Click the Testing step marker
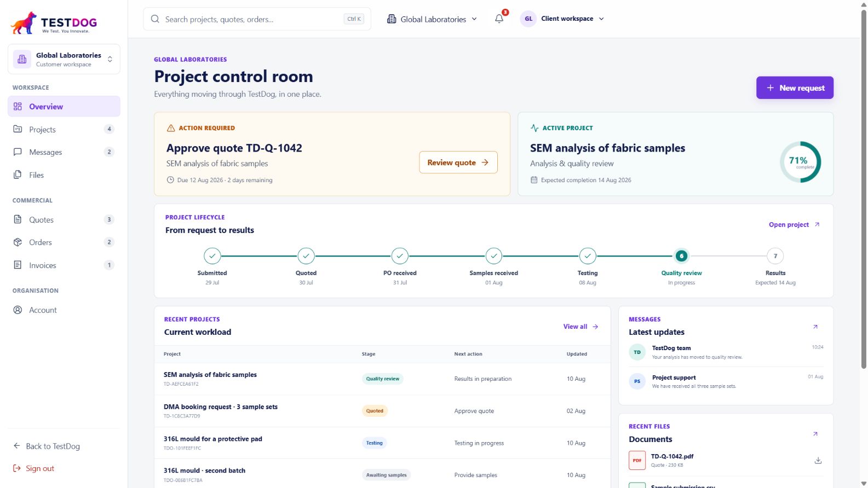Viewport: 868px width, 488px height. (x=588, y=255)
